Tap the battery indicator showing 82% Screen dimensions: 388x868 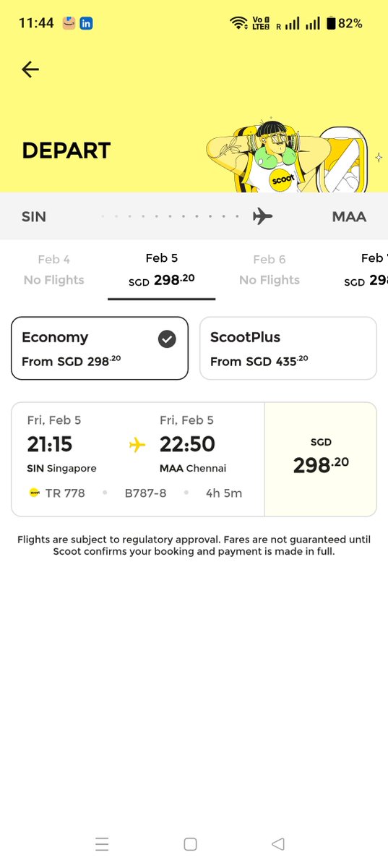click(344, 23)
